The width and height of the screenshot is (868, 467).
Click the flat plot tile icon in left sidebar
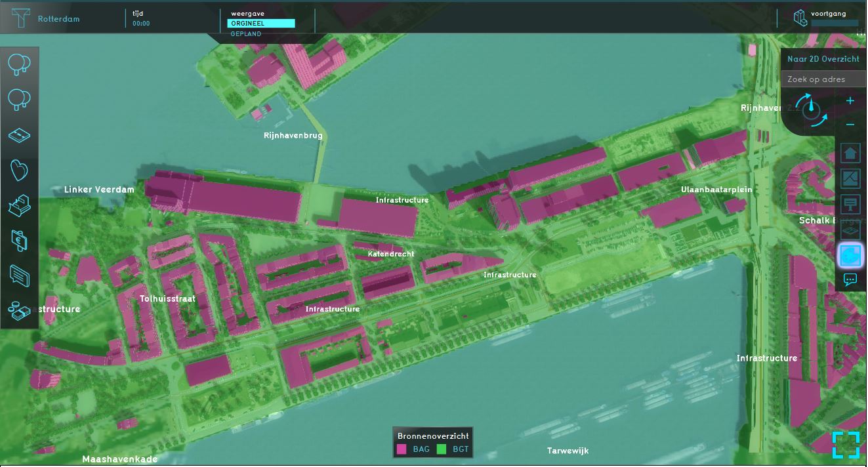tap(19, 135)
